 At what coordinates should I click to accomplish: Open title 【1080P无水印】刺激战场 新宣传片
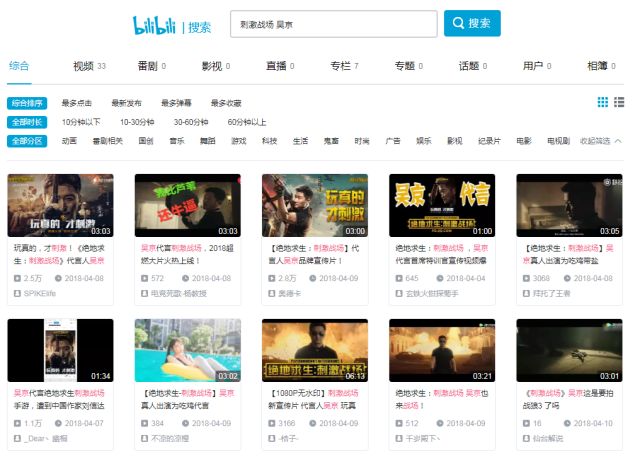pyautogui.click(x=314, y=399)
